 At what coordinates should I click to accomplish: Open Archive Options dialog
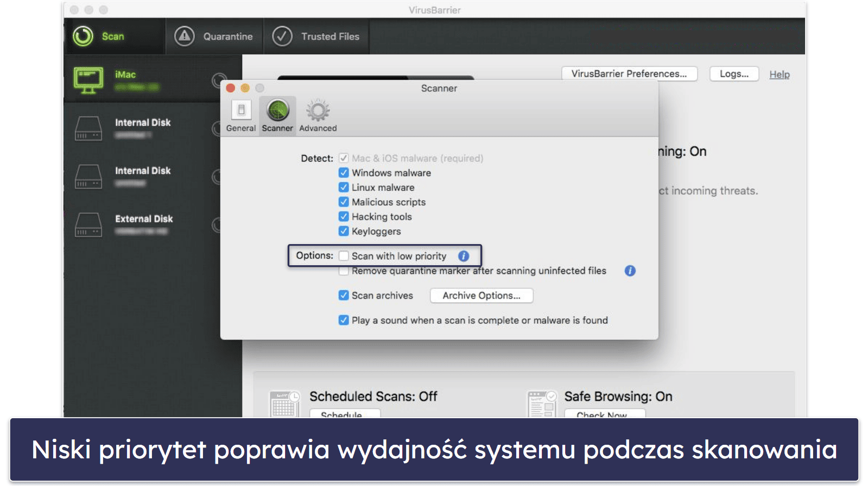[481, 296]
